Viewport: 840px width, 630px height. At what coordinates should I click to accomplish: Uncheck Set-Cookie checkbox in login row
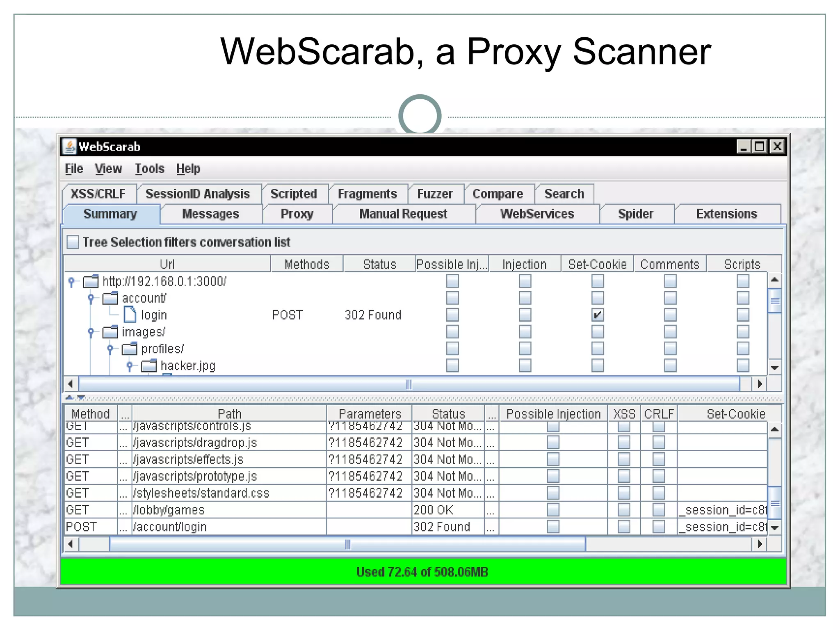(598, 315)
